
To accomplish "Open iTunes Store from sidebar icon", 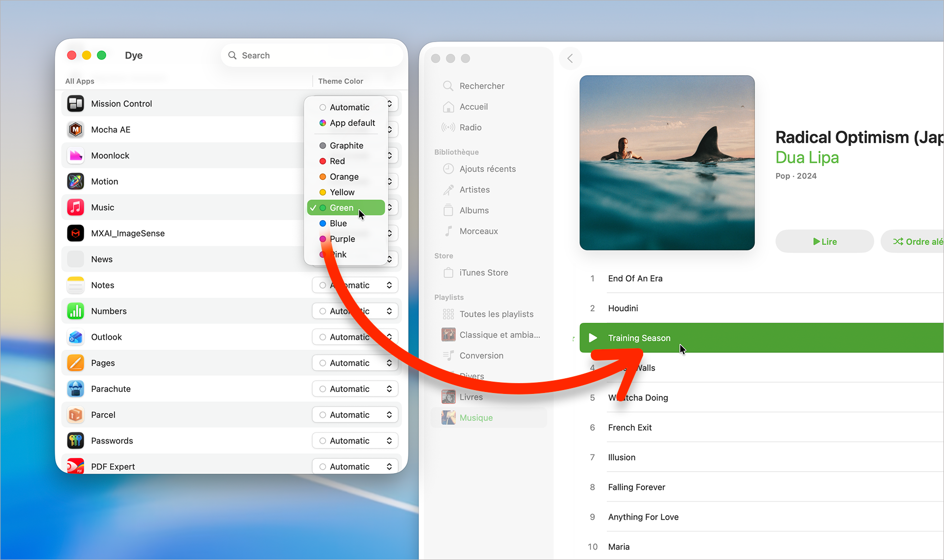I will click(448, 273).
